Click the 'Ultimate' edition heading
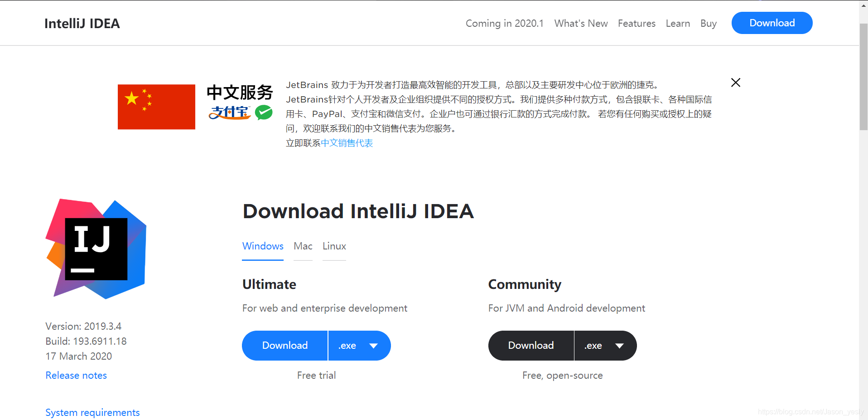The height and width of the screenshot is (420, 868). pos(269,284)
